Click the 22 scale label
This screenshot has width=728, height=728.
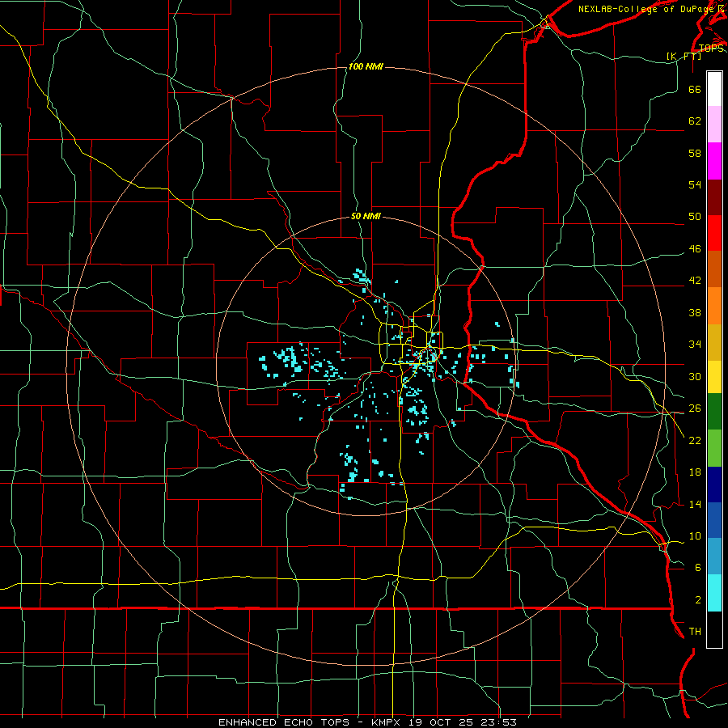695,440
